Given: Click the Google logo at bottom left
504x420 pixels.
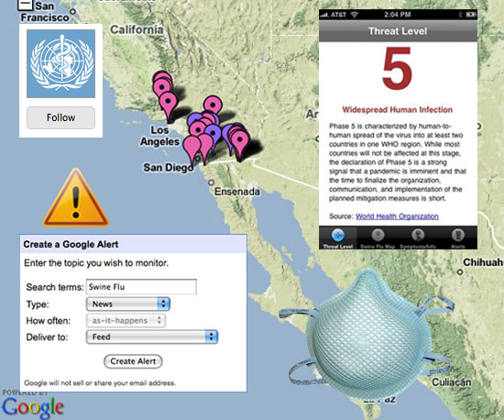Looking at the screenshot, I should click(33, 408).
